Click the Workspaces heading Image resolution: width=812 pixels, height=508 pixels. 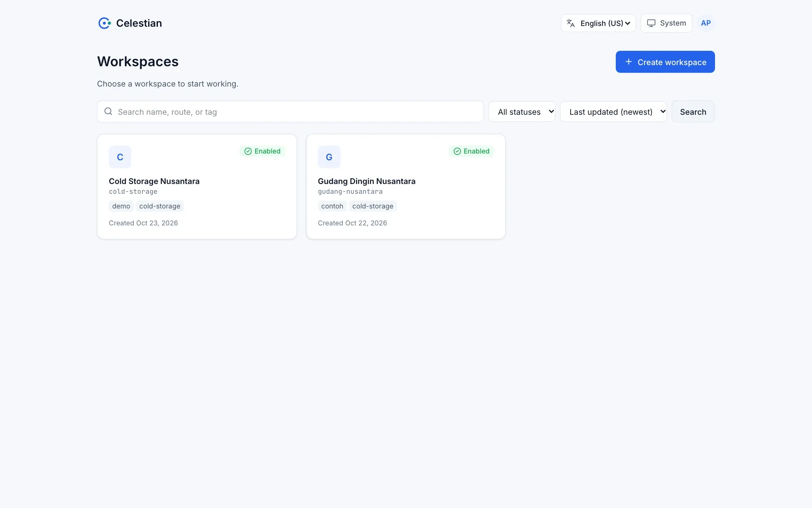pos(138,61)
